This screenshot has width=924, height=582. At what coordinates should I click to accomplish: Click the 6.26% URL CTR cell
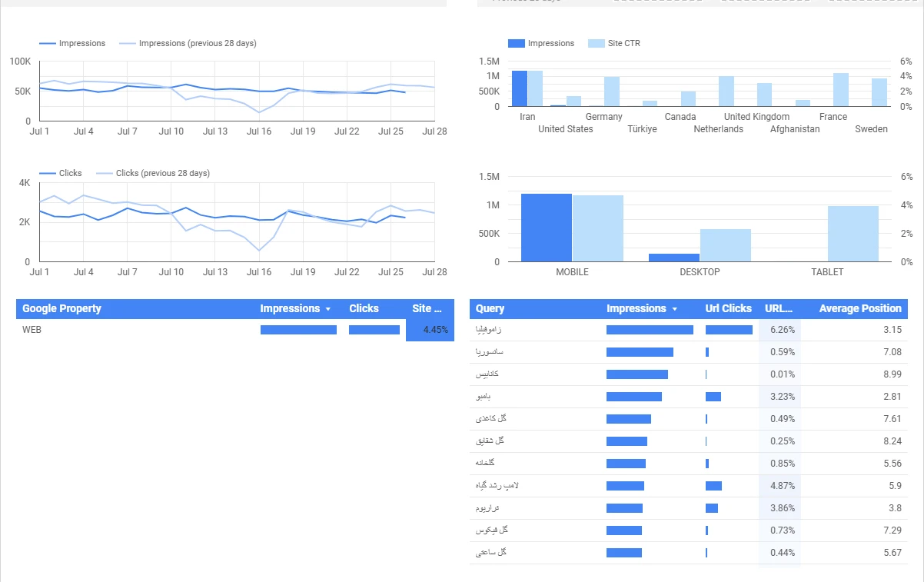coord(779,330)
